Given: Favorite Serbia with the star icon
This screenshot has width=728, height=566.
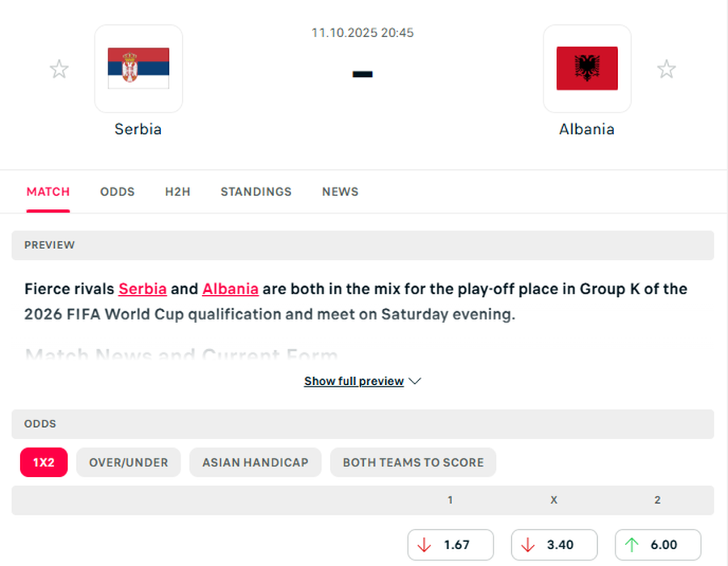Looking at the screenshot, I should point(59,70).
